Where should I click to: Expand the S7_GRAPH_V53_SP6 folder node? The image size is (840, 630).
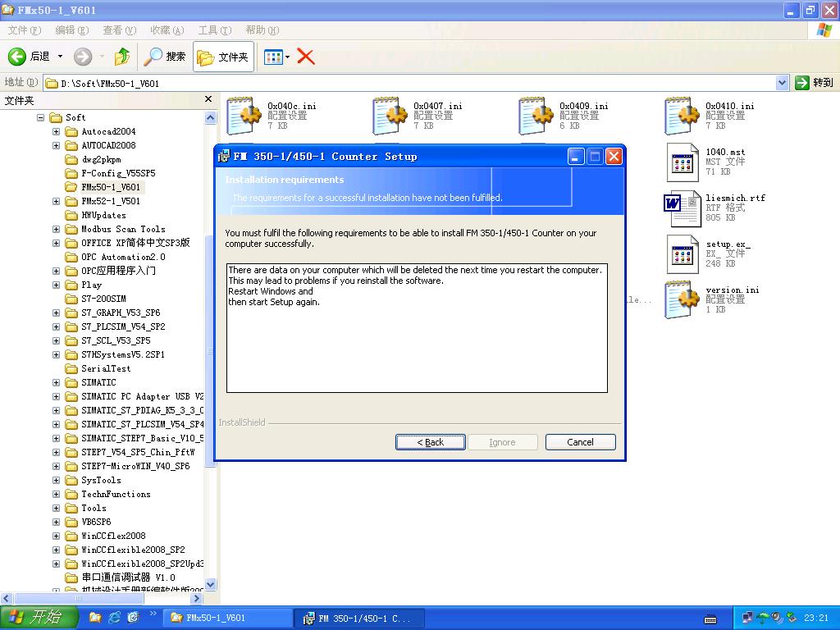(x=57, y=313)
